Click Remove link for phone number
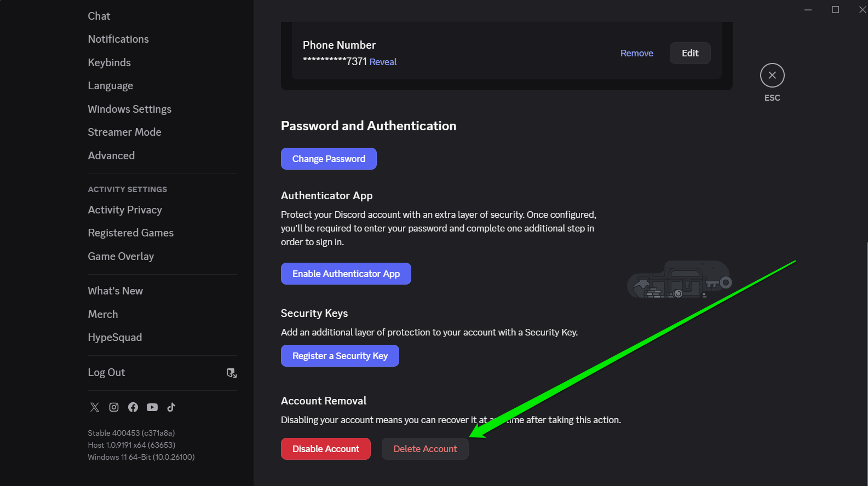 click(636, 53)
